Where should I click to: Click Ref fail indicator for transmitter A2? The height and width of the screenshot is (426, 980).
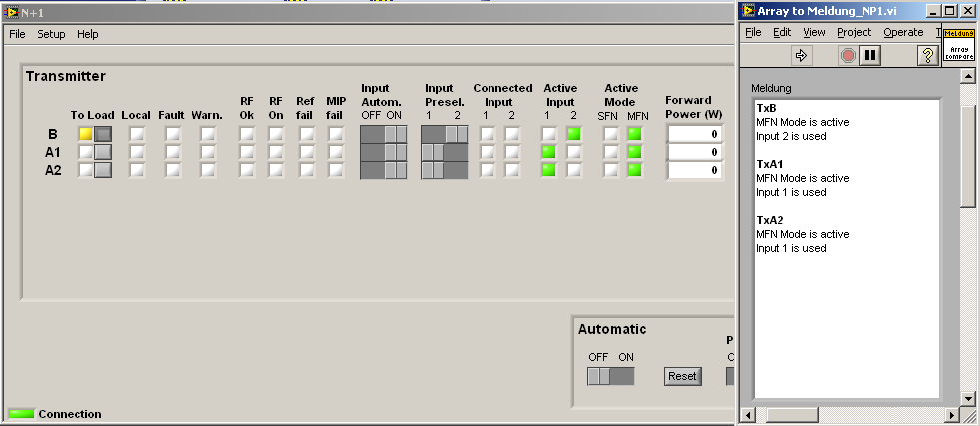[305, 170]
